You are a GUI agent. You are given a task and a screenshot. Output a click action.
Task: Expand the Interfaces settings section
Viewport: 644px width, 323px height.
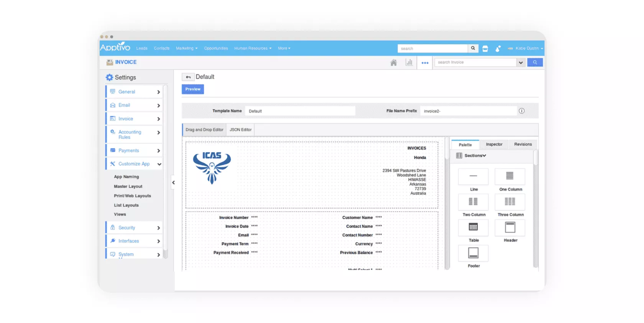tap(134, 241)
